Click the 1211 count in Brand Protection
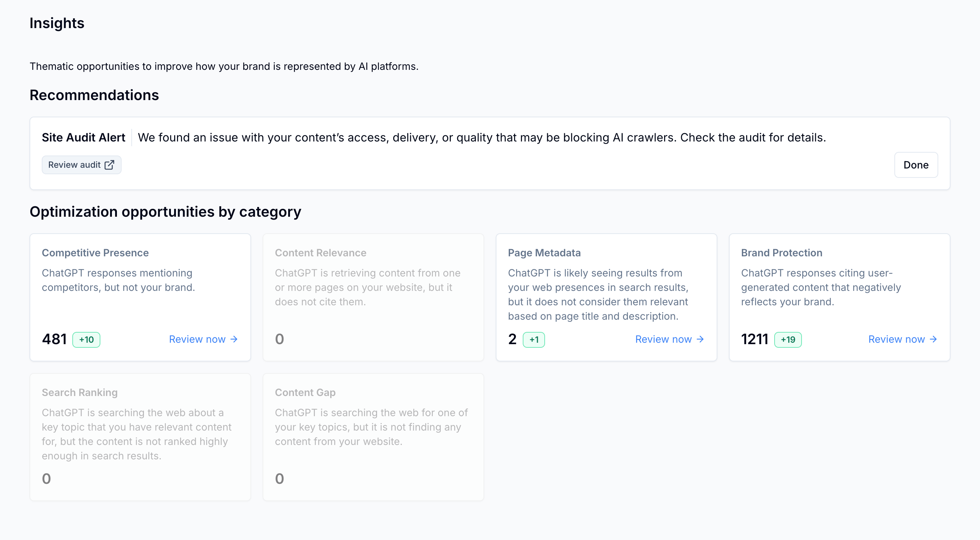 tap(754, 339)
